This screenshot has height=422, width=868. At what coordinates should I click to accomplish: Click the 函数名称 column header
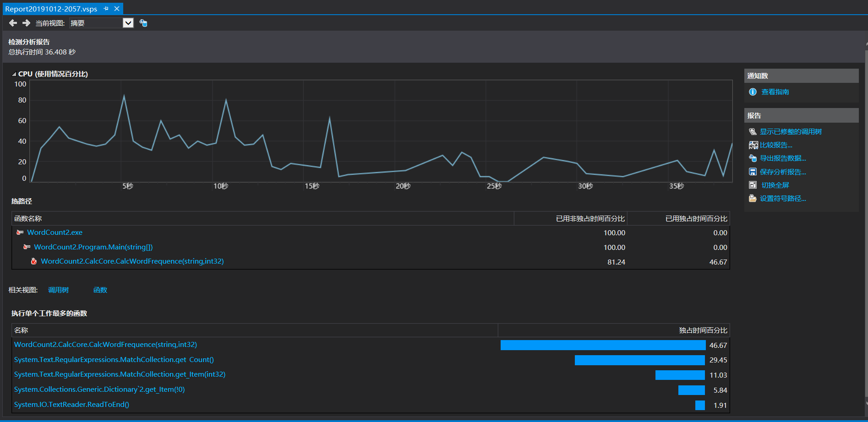262,219
